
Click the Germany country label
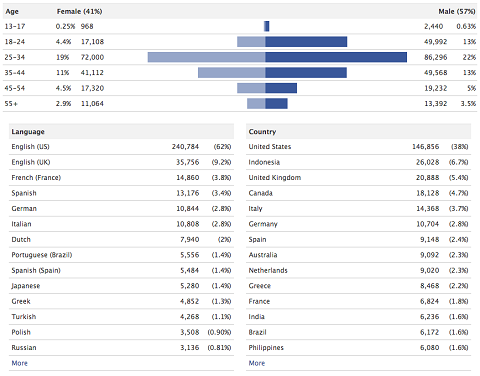click(263, 224)
